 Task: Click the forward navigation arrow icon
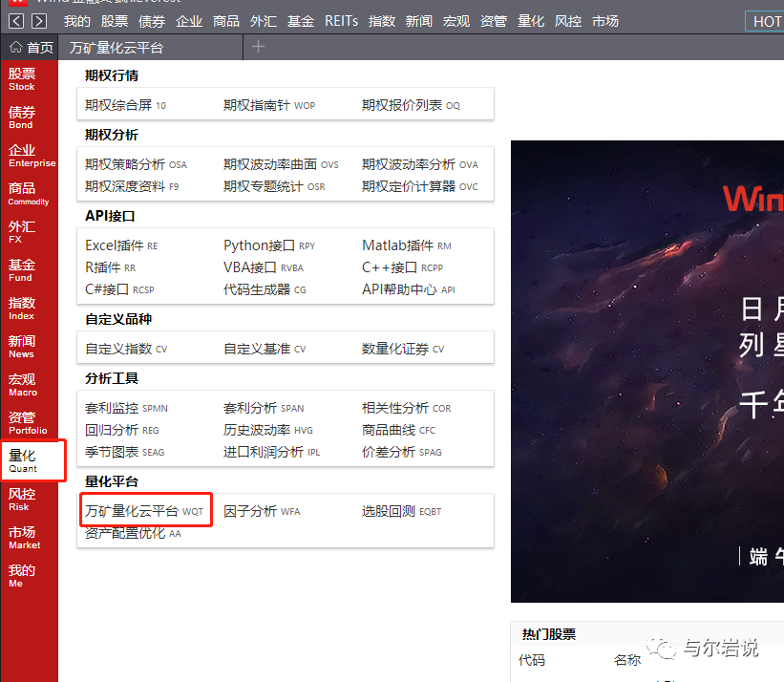click(x=39, y=21)
